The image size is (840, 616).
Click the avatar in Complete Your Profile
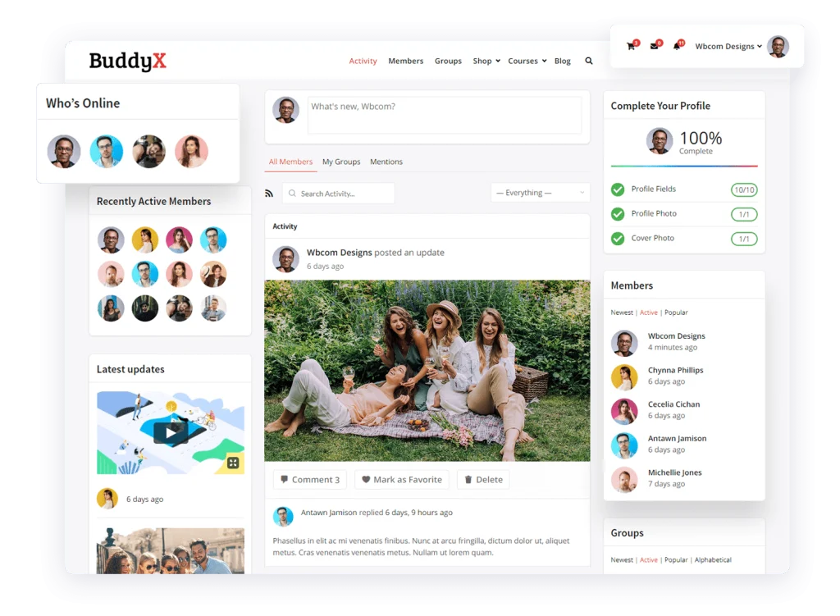pyautogui.click(x=659, y=141)
